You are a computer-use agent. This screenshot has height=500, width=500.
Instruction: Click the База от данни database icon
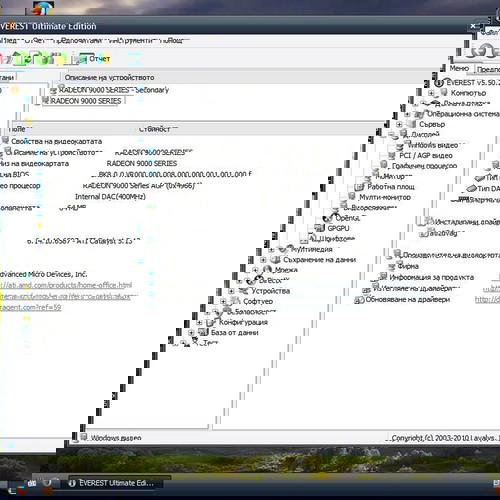coord(203,332)
